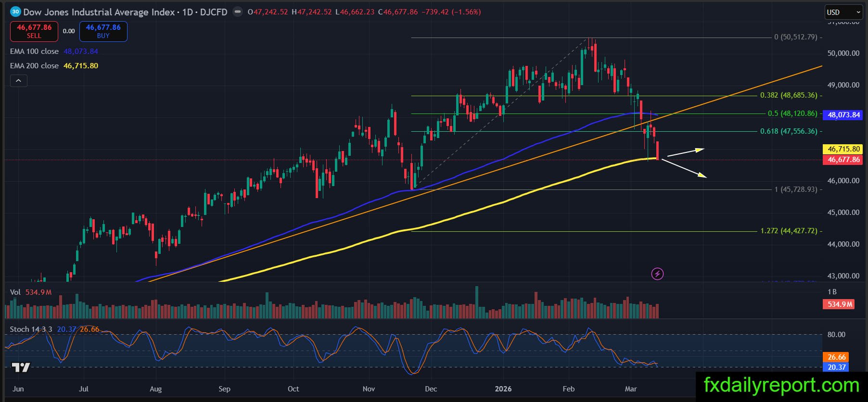Click the open value O47,242.52 in header

click(x=268, y=12)
